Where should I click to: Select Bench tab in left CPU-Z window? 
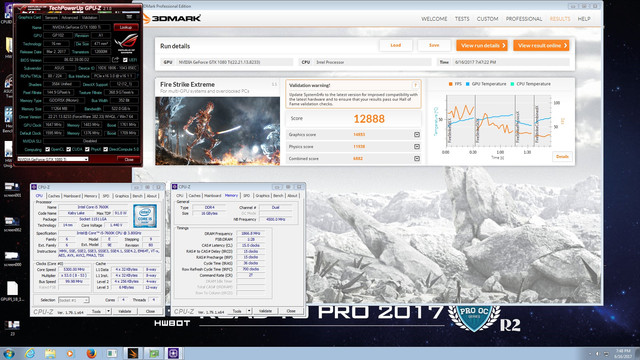tap(138, 196)
